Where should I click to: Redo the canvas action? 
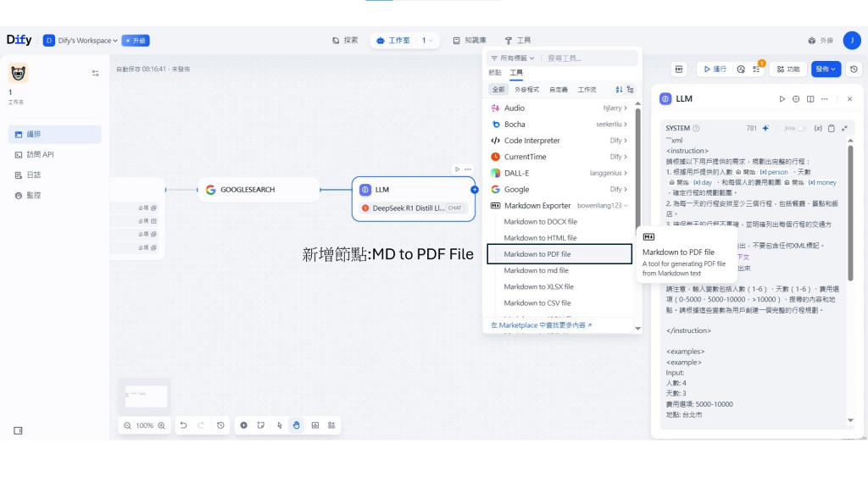click(x=201, y=425)
